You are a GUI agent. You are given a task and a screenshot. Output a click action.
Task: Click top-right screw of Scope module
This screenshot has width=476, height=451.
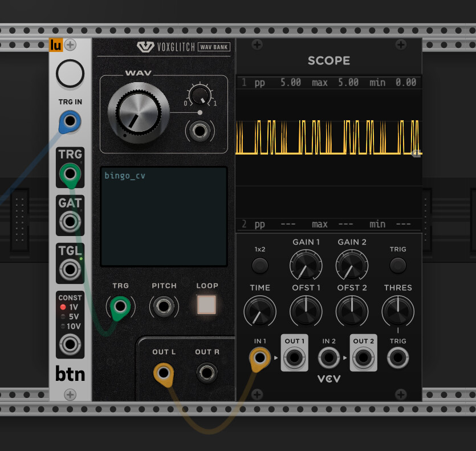point(401,45)
